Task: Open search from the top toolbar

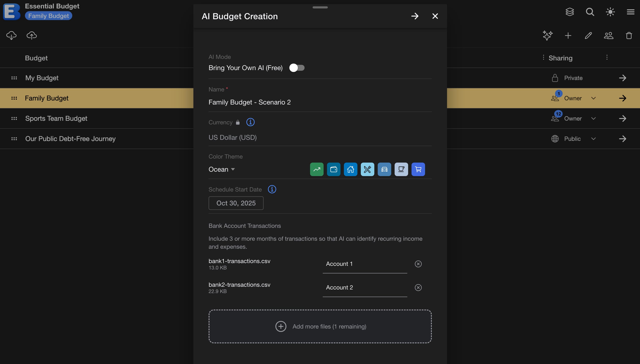Action: coord(590,12)
